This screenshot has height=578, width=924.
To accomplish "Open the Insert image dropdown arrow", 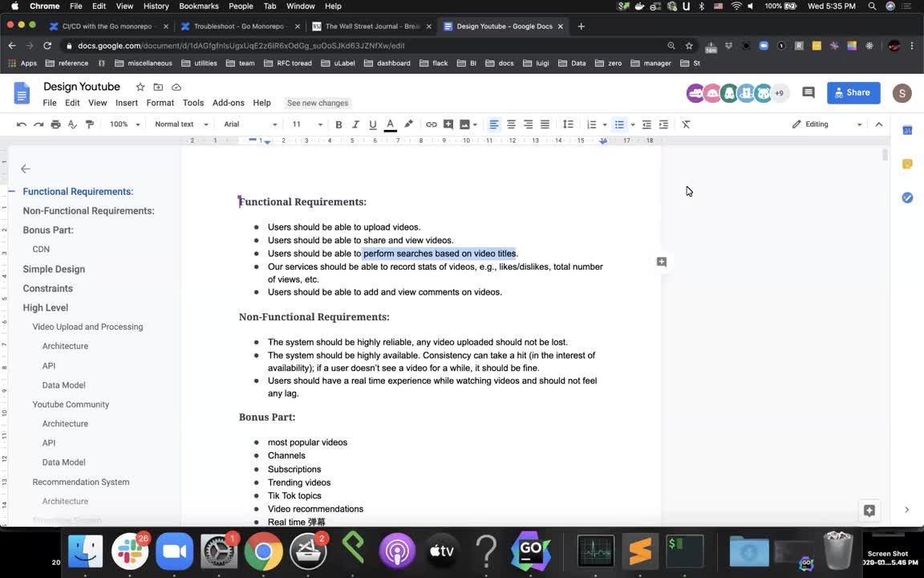I will [475, 124].
